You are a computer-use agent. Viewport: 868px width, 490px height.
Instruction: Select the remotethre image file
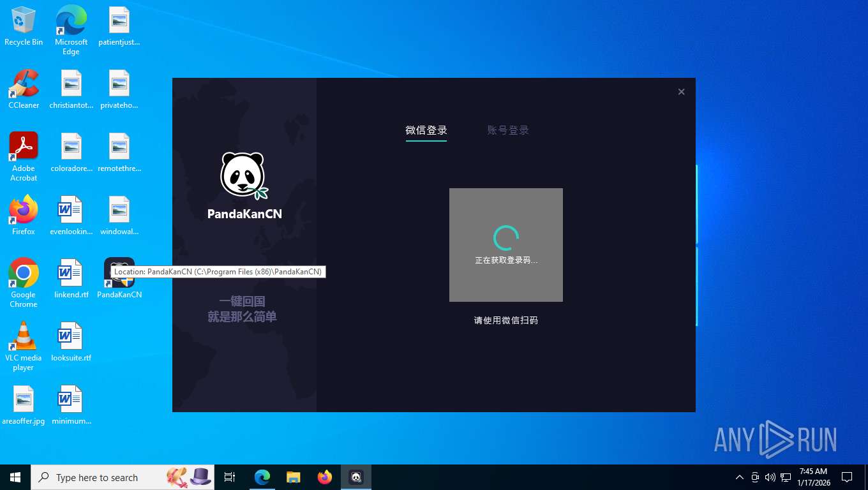click(119, 153)
